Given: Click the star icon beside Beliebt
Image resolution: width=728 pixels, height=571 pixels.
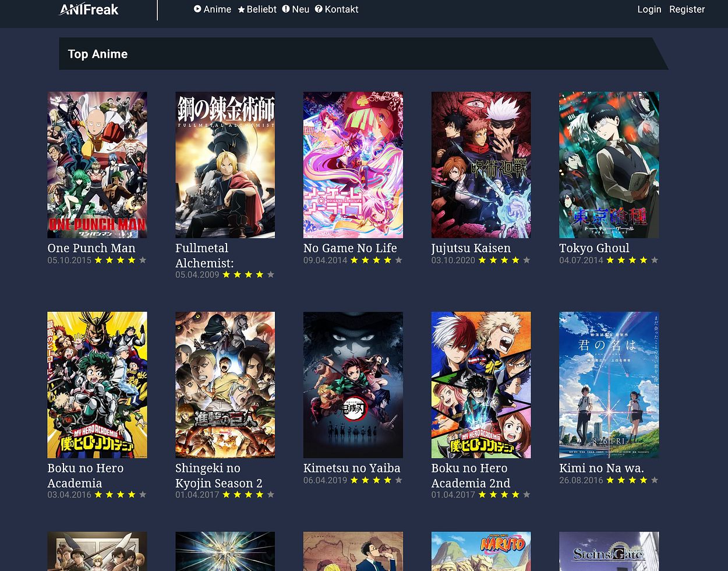Looking at the screenshot, I should 241,10.
